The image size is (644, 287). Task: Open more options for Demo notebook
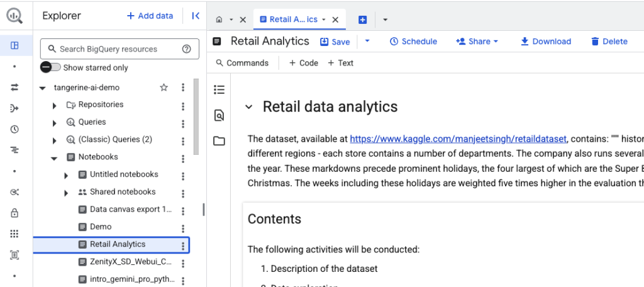pyautogui.click(x=183, y=228)
